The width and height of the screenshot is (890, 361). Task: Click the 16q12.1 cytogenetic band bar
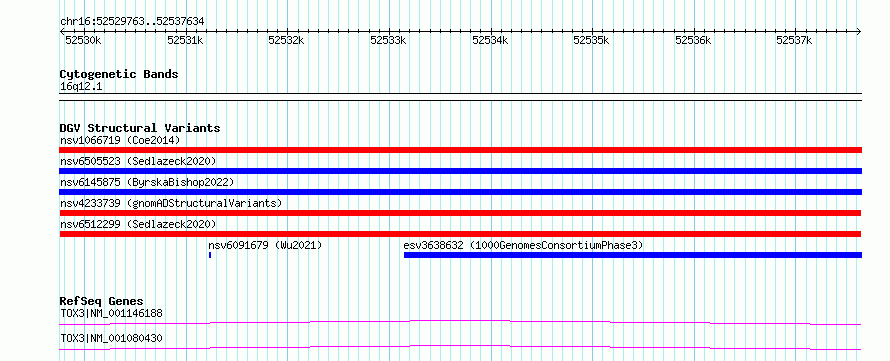click(x=460, y=97)
